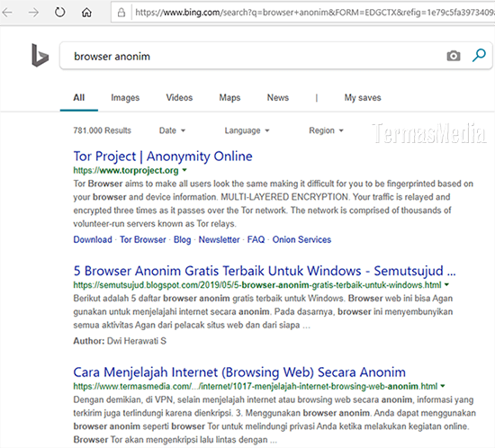Click the Tor result's 'Tor Browser aims' description
The height and width of the screenshot is (448, 495).
click(x=273, y=203)
